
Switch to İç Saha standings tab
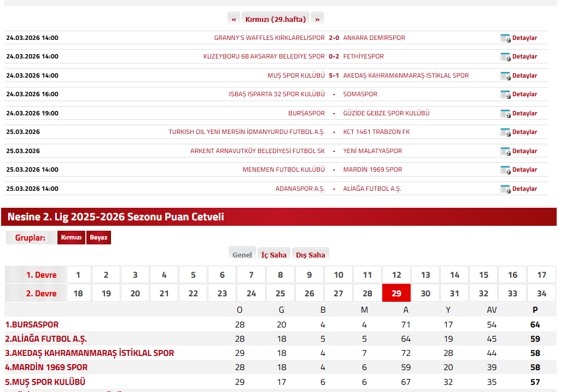(274, 255)
